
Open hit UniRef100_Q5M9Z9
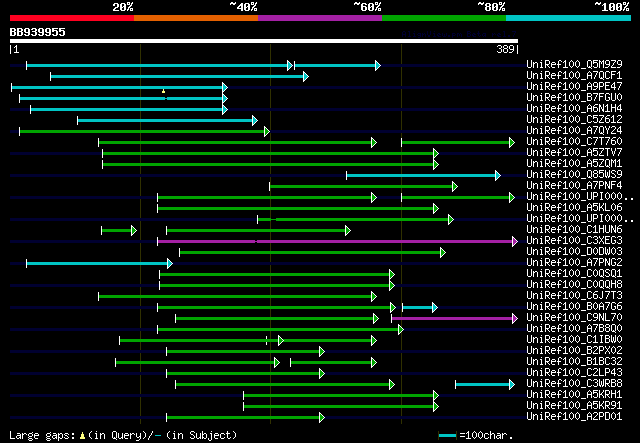(x=574, y=65)
